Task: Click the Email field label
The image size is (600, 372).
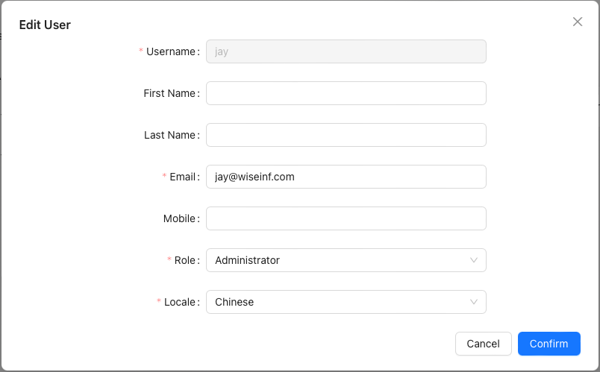Action: tap(183, 176)
